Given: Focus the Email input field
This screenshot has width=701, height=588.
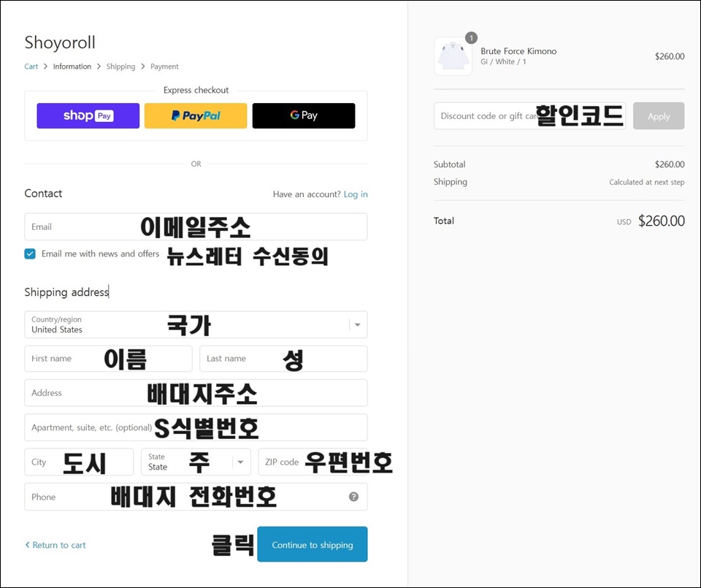Looking at the screenshot, I should pyautogui.click(x=196, y=226).
